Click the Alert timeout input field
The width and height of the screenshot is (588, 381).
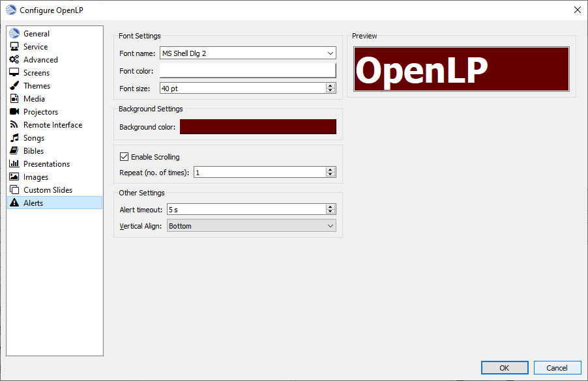[246, 210]
